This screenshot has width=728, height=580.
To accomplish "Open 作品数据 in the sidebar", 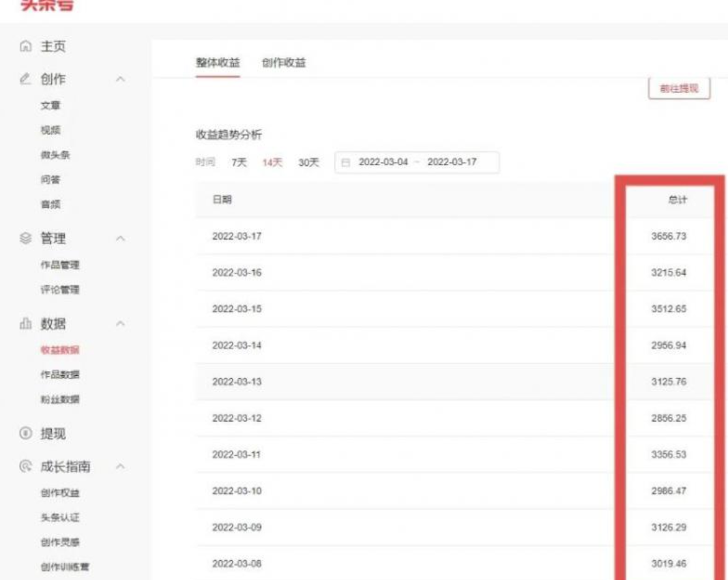I will tap(60, 375).
